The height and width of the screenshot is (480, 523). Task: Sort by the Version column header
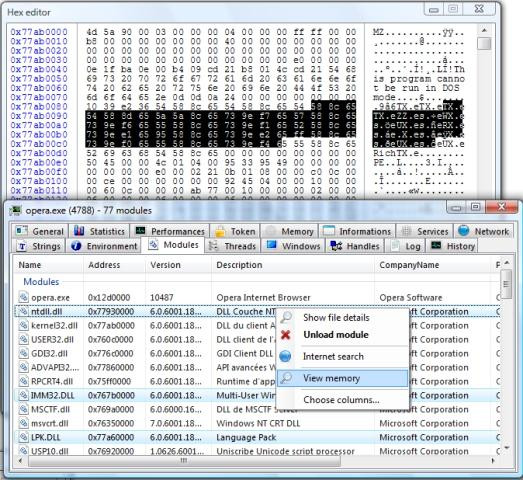click(x=178, y=265)
